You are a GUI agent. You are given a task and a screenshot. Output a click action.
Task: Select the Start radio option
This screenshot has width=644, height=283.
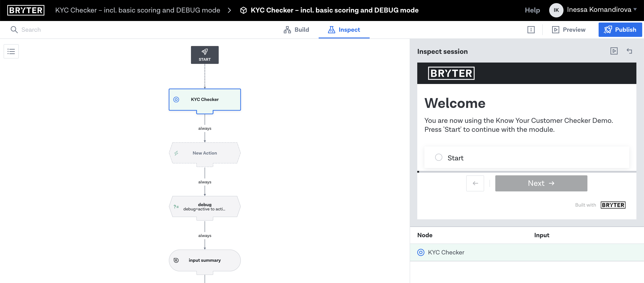point(439,157)
